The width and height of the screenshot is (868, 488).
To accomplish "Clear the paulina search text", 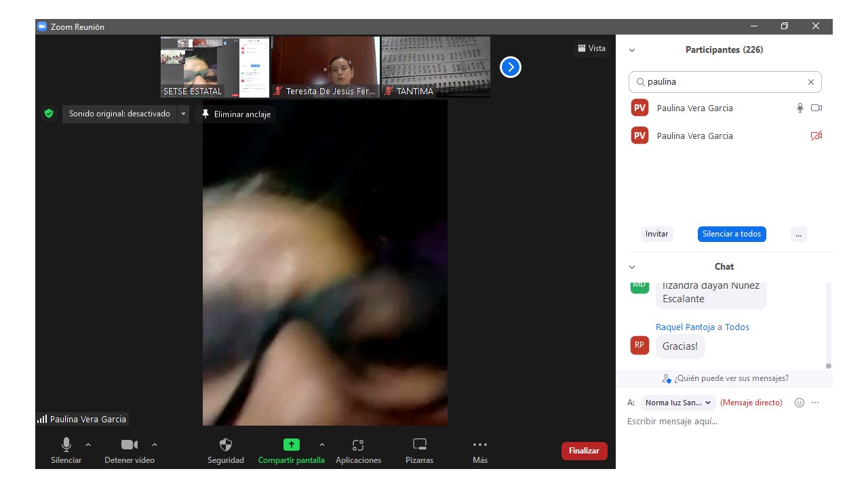I will 811,82.
